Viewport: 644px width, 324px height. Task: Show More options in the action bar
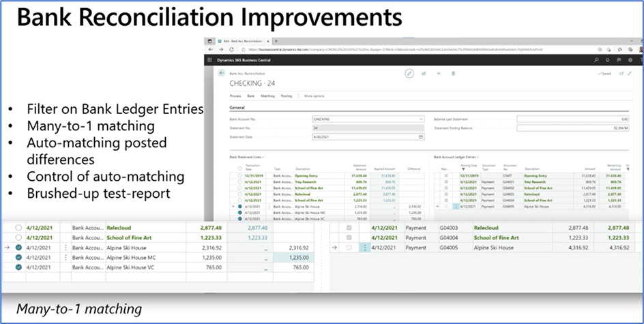(x=314, y=96)
